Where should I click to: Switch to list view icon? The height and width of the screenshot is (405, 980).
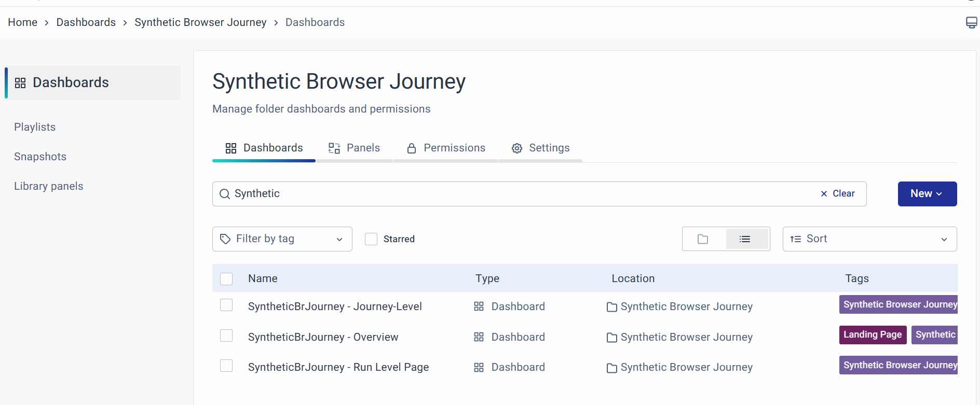click(745, 239)
